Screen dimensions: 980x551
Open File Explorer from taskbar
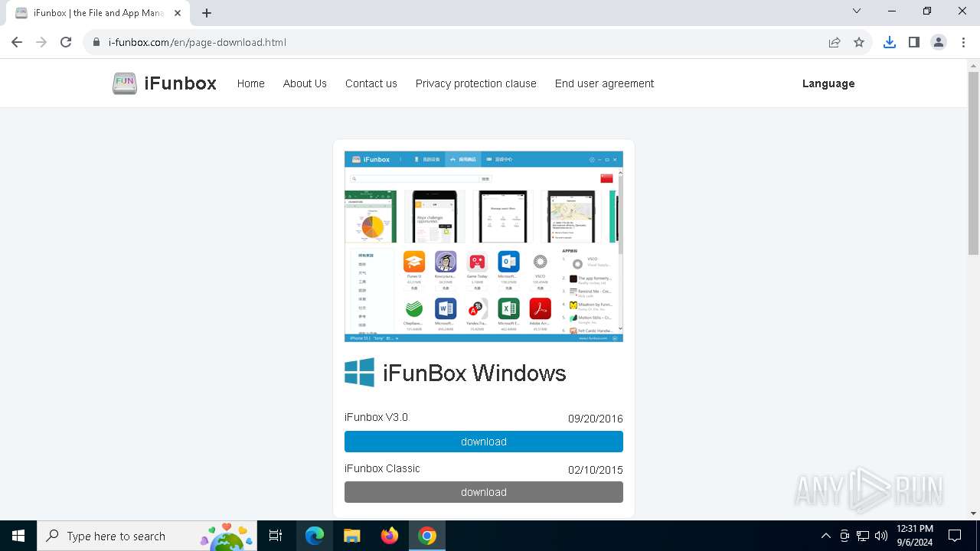click(x=351, y=536)
